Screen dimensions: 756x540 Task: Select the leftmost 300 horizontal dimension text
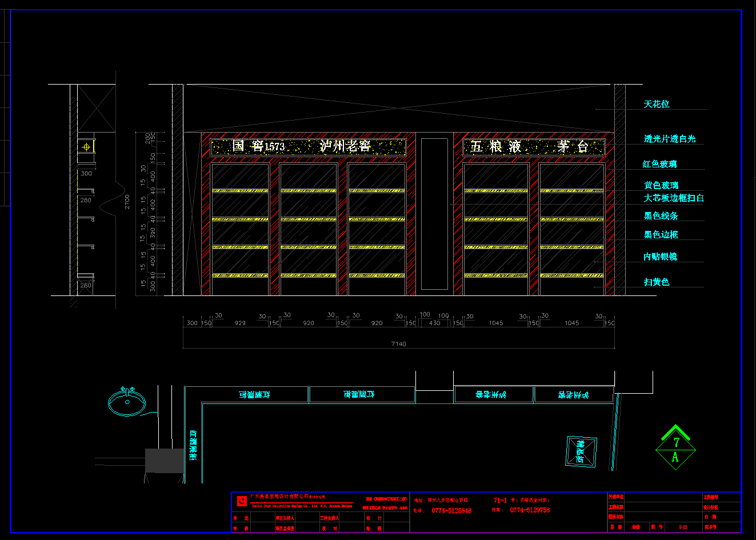(192, 323)
